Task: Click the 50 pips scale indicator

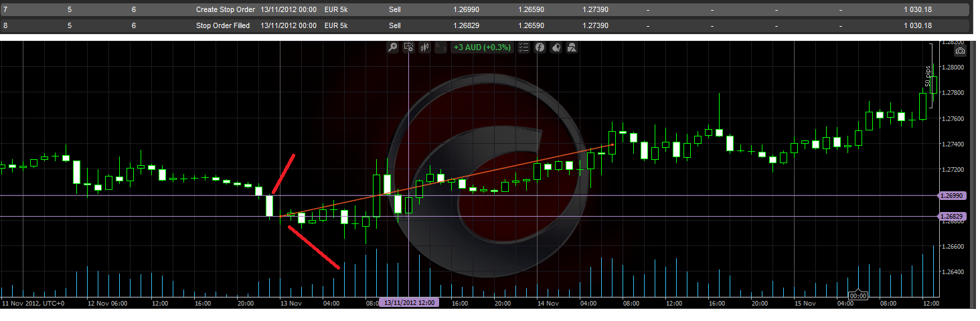Action: [929, 76]
